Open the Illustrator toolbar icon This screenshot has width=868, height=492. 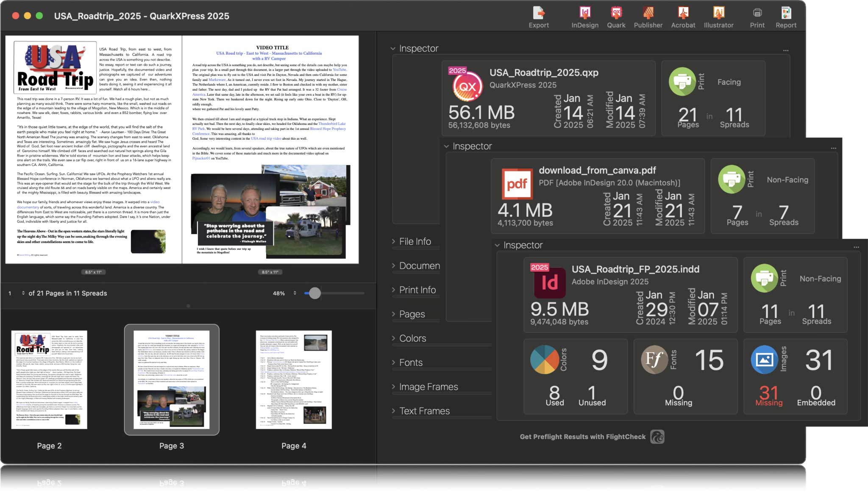(718, 13)
